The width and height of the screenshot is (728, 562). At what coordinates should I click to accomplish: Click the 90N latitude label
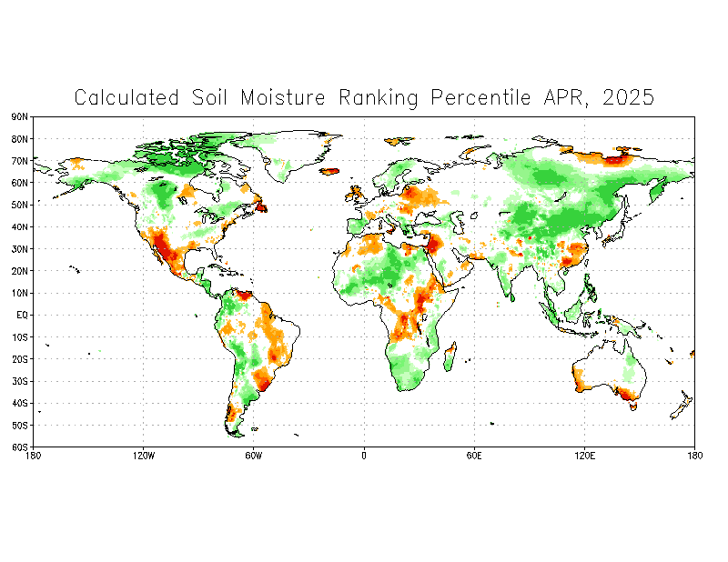point(20,117)
